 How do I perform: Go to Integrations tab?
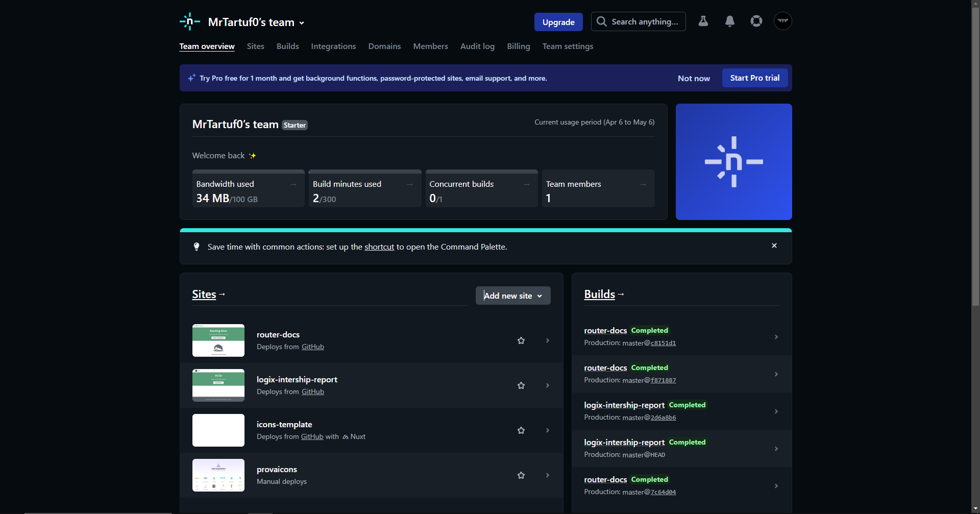click(x=334, y=46)
